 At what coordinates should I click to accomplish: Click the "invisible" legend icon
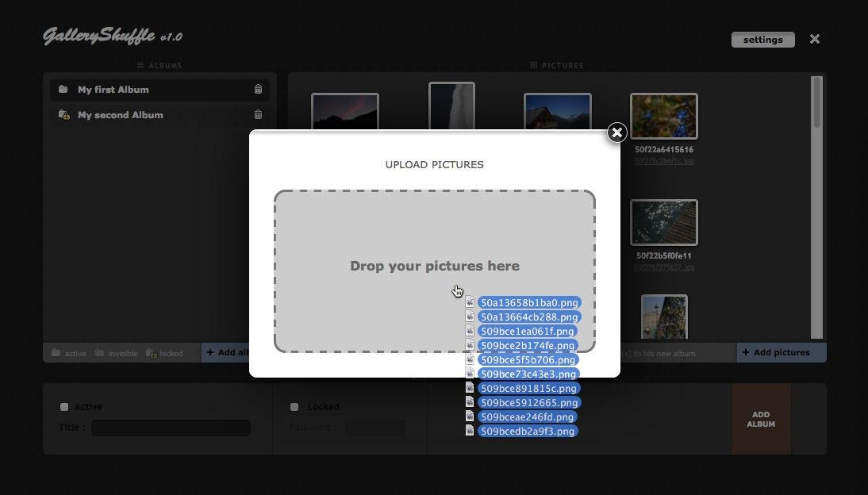click(x=98, y=352)
